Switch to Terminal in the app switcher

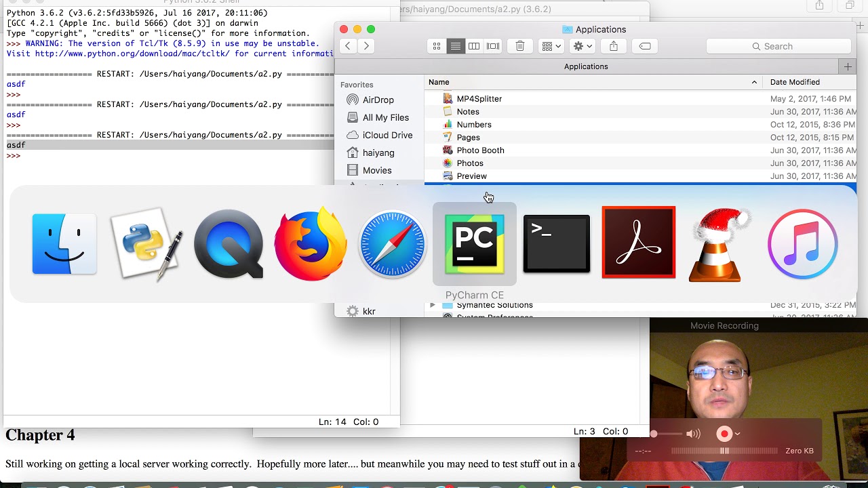coord(557,244)
